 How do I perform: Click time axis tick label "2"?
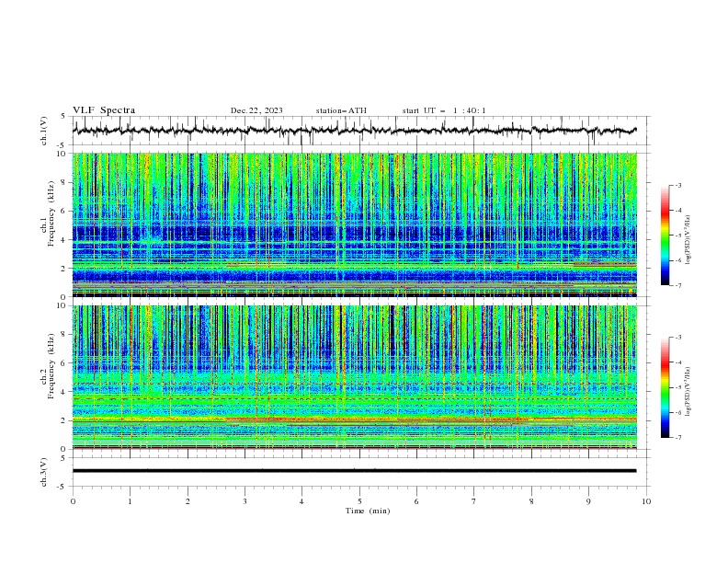[x=188, y=501]
